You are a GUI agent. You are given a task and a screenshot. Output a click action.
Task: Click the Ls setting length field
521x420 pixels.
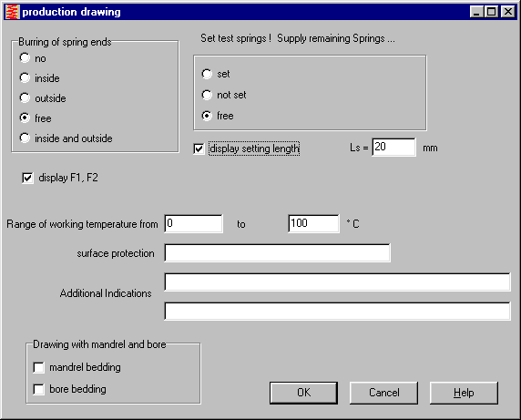tap(393, 148)
